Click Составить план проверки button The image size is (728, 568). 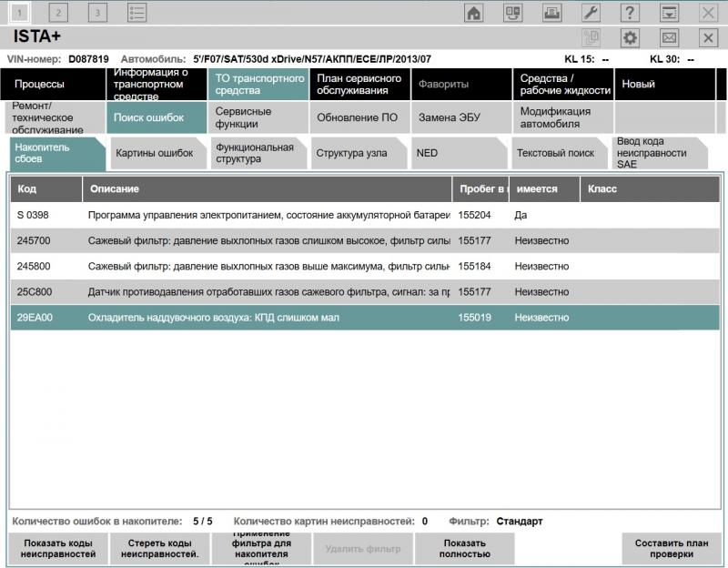pos(672,549)
